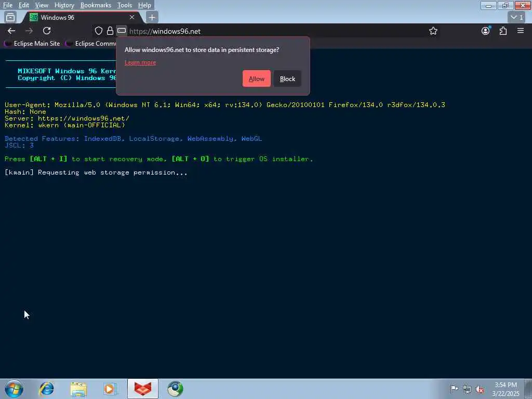Image resolution: width=532 pixels, height=399 pixels.
Task: Open the Tools menu
Action: [125, 5]
